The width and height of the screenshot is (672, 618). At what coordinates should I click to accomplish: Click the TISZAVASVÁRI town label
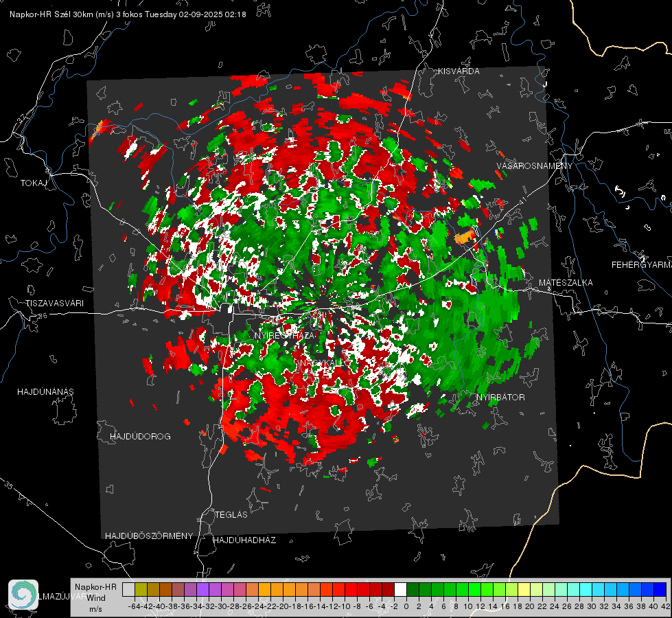click(x=54, y=304)
